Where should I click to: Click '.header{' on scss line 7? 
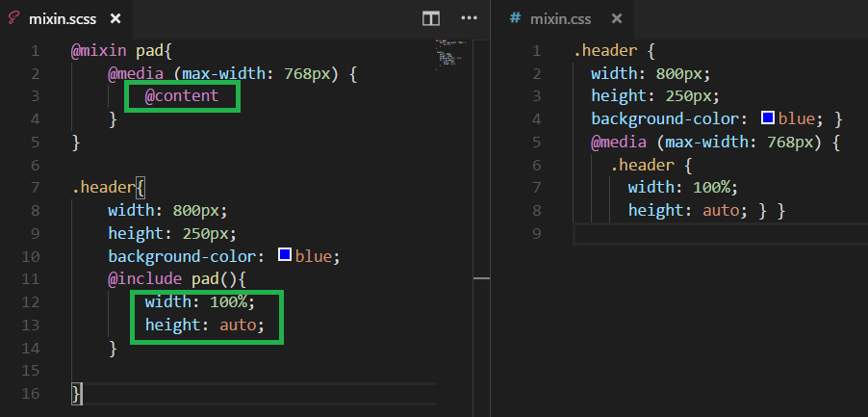tap(108, 188)
